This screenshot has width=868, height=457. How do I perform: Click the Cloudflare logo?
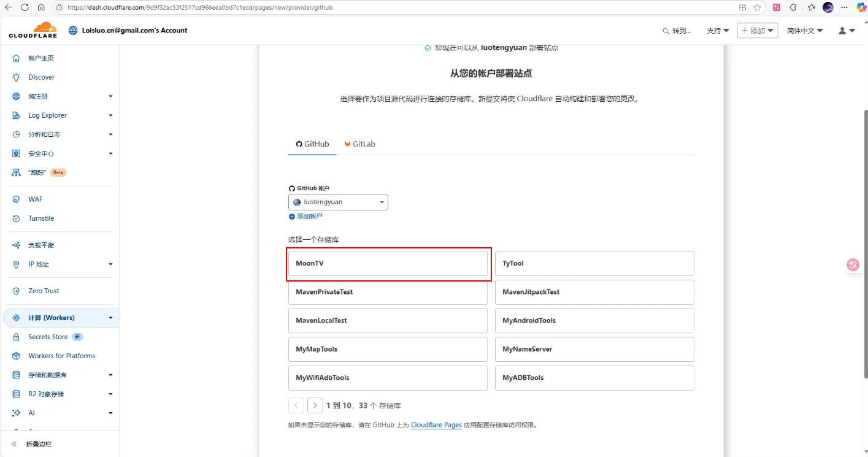click(33, 30)
